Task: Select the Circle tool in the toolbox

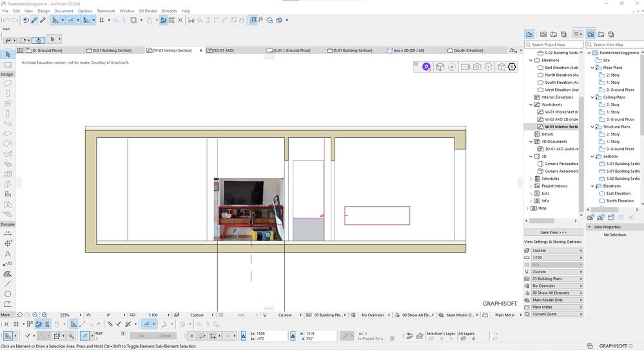Action: 8,294
